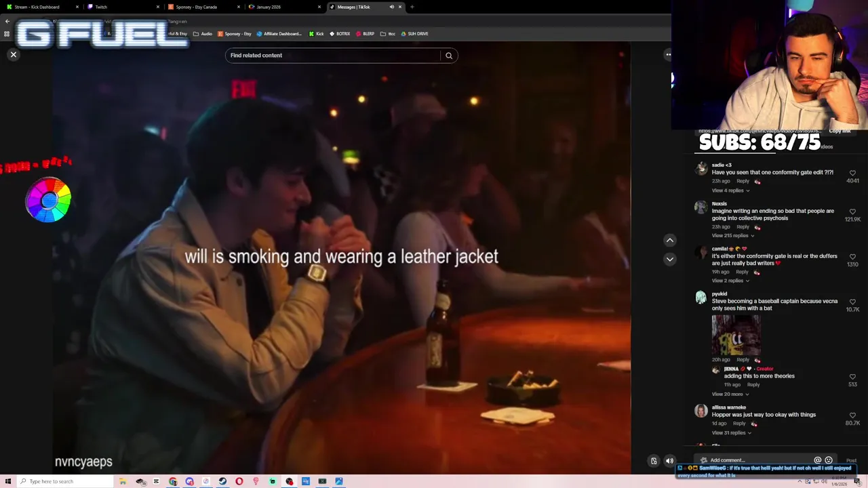Open the ttcc bookmarks folder
The width and height of the screenshot is (868, 488).
(388, 34)
